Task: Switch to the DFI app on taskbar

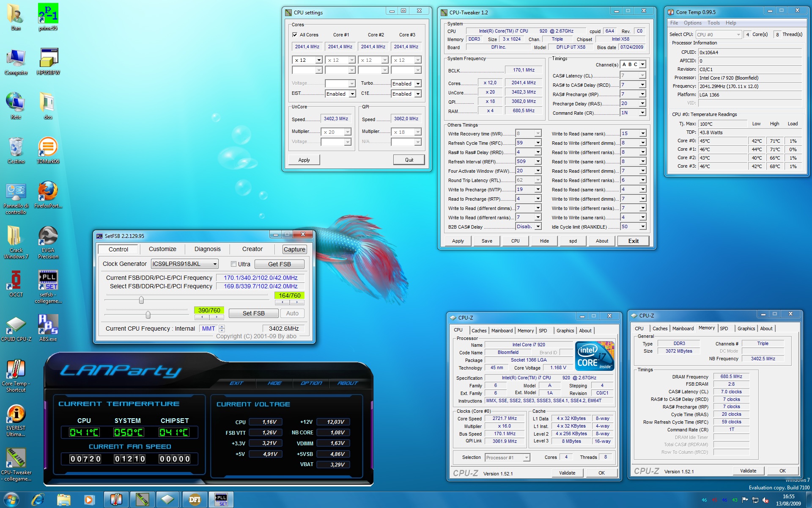Action: 194,500
